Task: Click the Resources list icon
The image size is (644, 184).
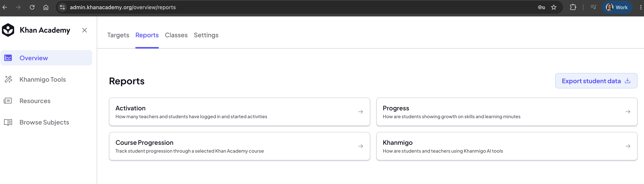Action: click(x=8, y=101)
